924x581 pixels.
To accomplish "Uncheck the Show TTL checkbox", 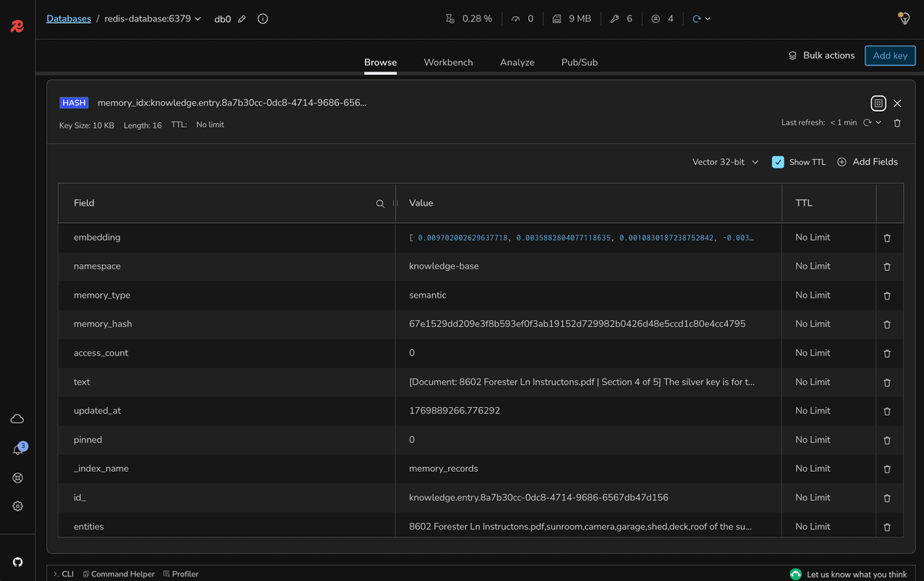I will tap(778, 162).
